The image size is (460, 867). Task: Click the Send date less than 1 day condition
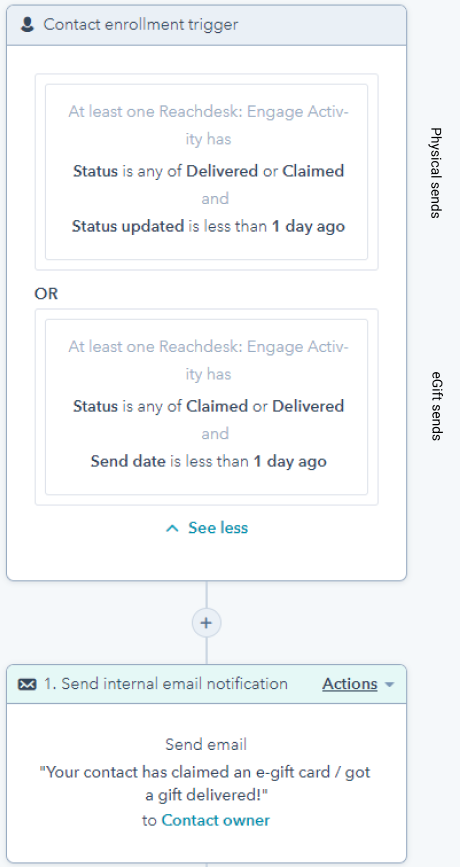[x=208, y=461]
